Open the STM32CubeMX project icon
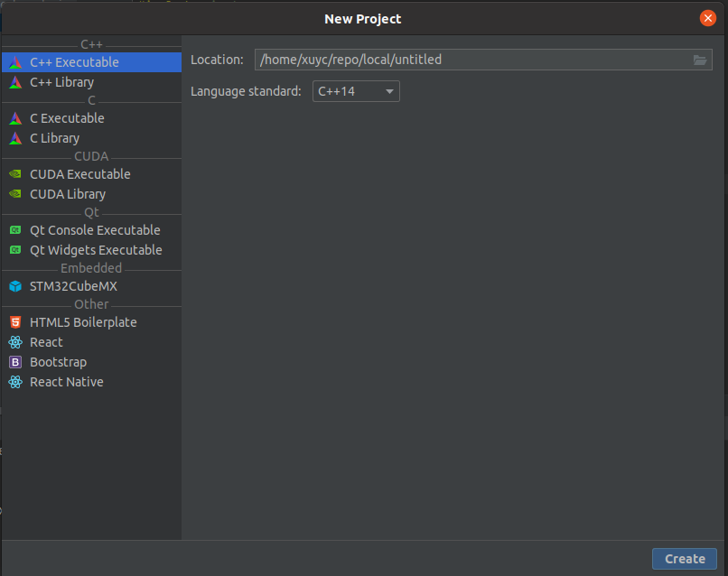The image size is (728, 576). click(x=15, y=285)
